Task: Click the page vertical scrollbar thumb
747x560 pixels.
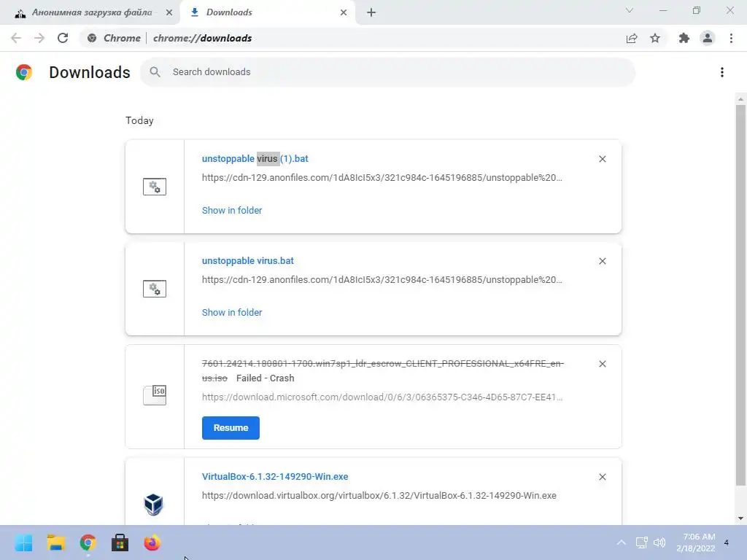Action: point(740,295)
